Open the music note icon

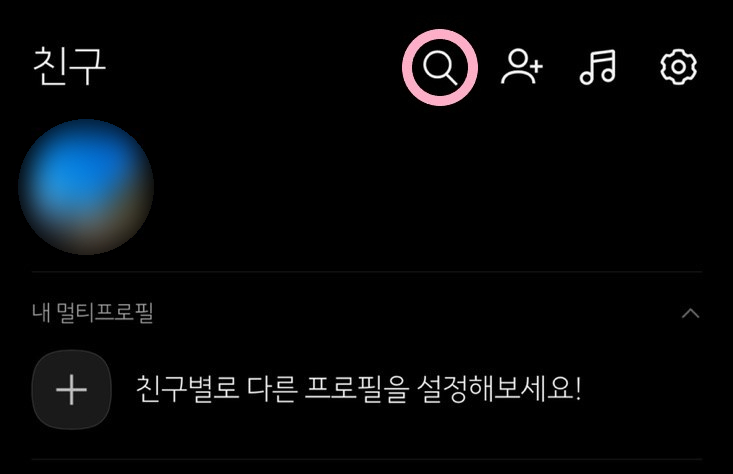click(x=598, y=67)
